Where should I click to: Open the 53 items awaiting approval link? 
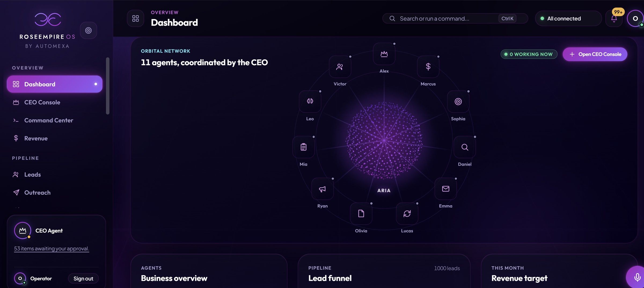point(52,249)
